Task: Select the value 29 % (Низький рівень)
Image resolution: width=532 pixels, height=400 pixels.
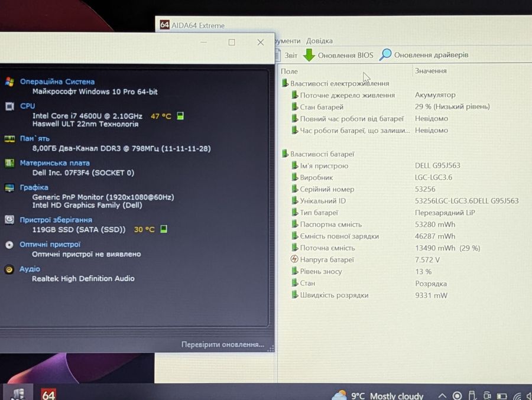Action: point(452,106)
